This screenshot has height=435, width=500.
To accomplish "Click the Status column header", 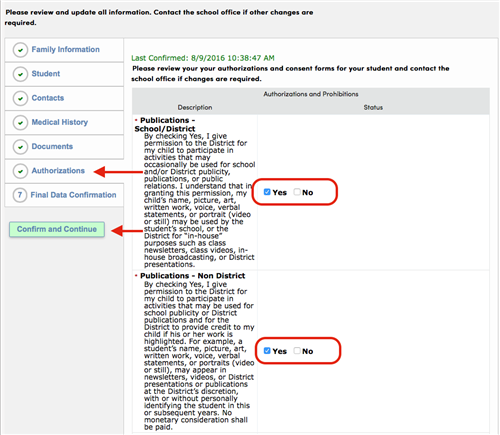I will 373,107.
